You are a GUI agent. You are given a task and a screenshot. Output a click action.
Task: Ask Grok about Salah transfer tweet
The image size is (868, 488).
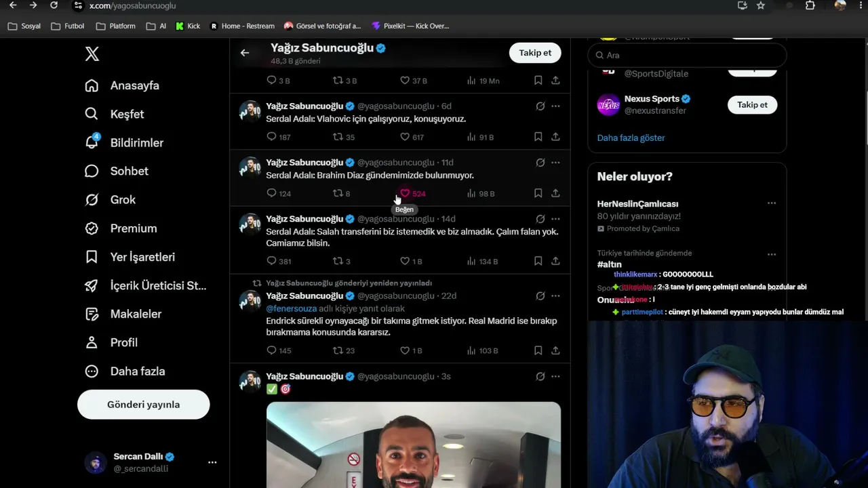point(540,219)
